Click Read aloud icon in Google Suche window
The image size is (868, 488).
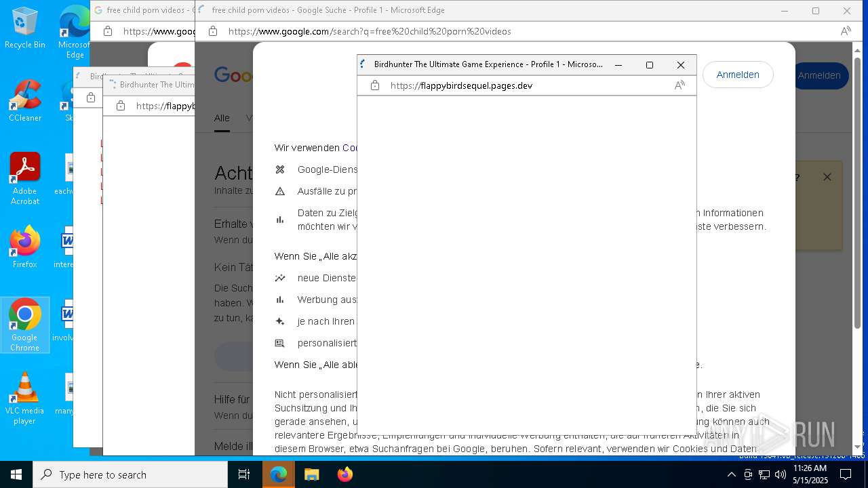[x=846, y=31]
